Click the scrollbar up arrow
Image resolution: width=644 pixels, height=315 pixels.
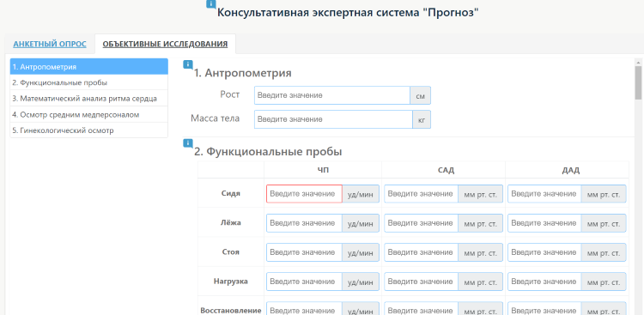coord(638,63)
